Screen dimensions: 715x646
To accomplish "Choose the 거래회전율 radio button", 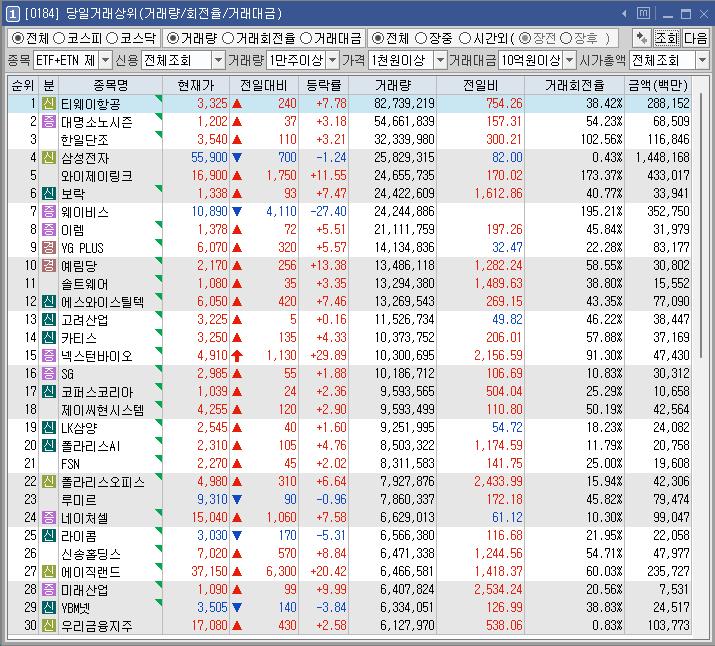I will [228, 38].
